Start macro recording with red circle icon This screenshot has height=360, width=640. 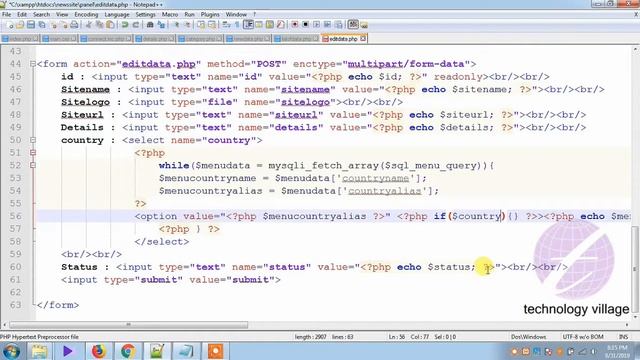[x=294, y=25]
